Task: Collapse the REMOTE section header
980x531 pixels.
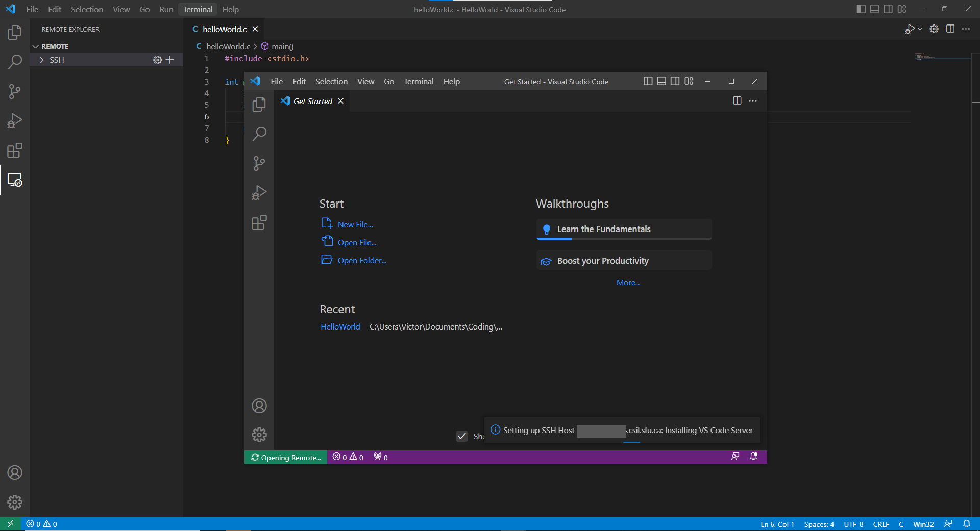Action: 55,46
